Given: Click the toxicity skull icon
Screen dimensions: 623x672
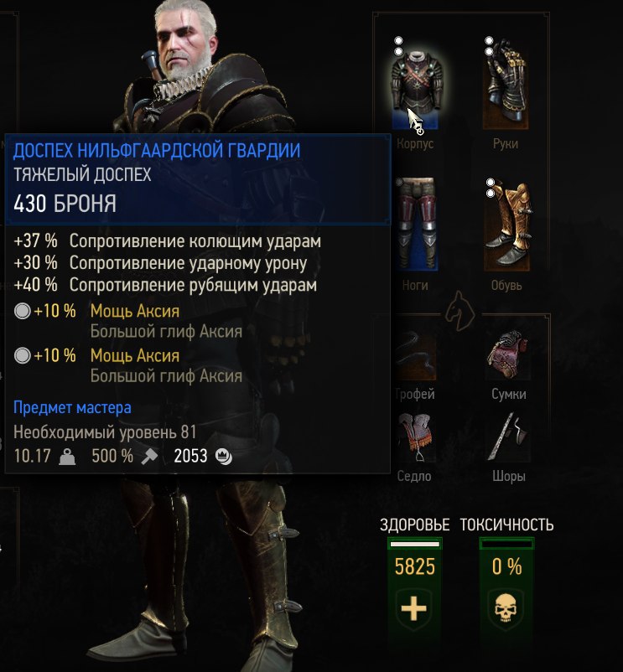Looking at the screenshot, I should click(506, 608).
